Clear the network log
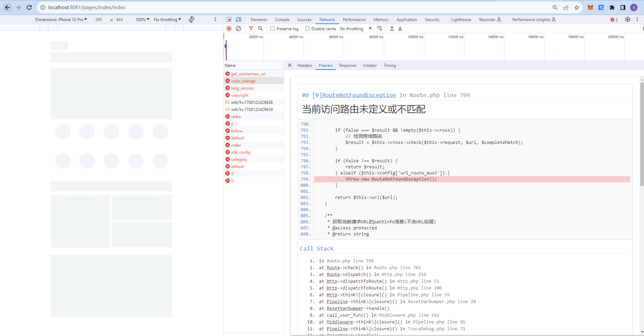Screen dimensions: 644x336 pyautogui.click(x=238, y=29)
